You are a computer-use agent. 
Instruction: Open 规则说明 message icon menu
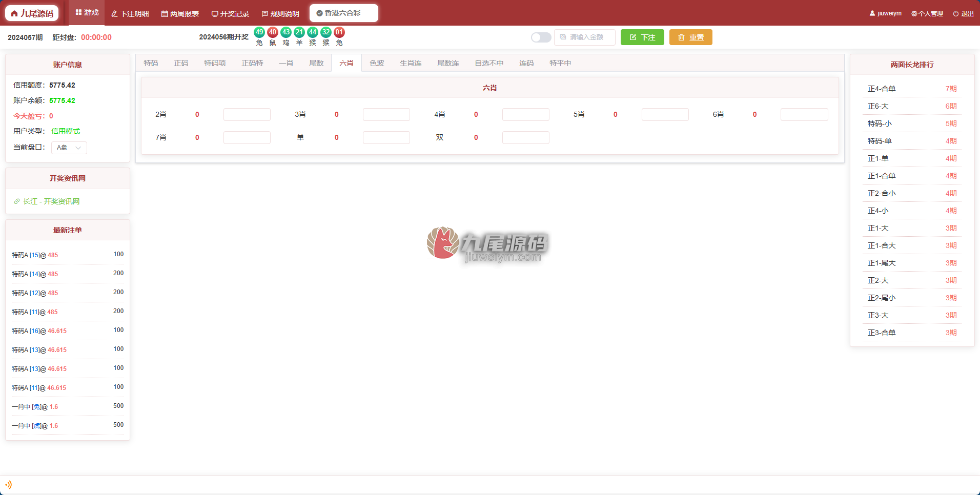click(x=265, y=14)
